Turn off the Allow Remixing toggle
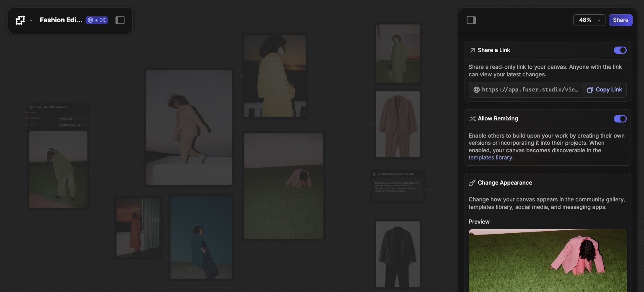This screenshot has height=292, width=644. coord(620,119)
